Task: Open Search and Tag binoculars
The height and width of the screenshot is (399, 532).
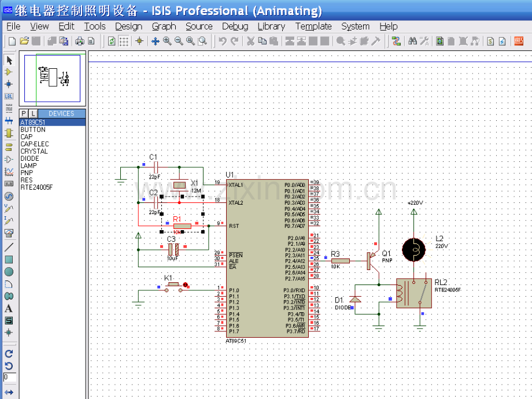Action: click(412, 41)
